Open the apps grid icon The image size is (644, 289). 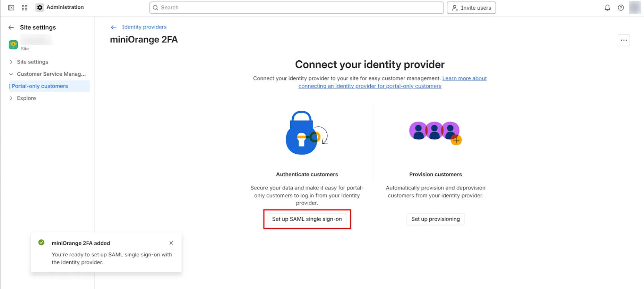[24, 7]
